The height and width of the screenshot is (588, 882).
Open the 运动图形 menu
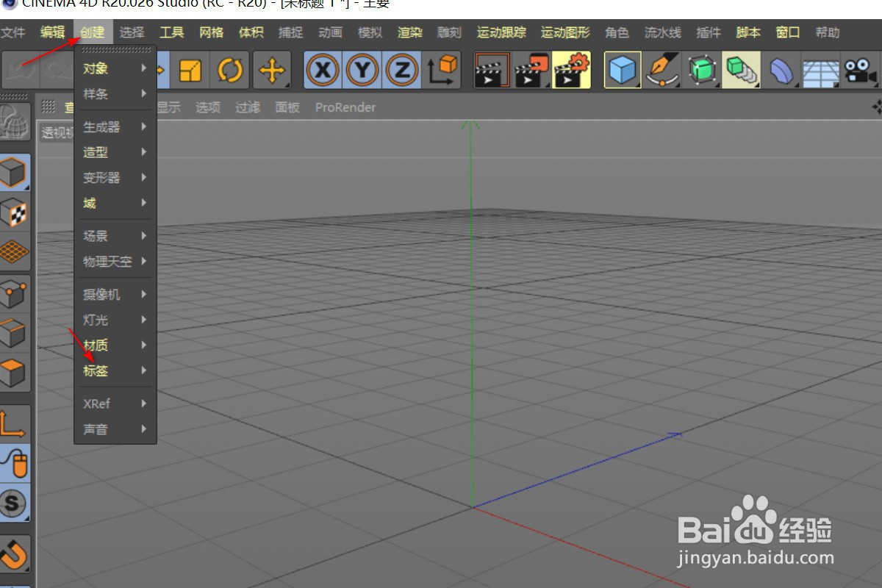[565, 32]
